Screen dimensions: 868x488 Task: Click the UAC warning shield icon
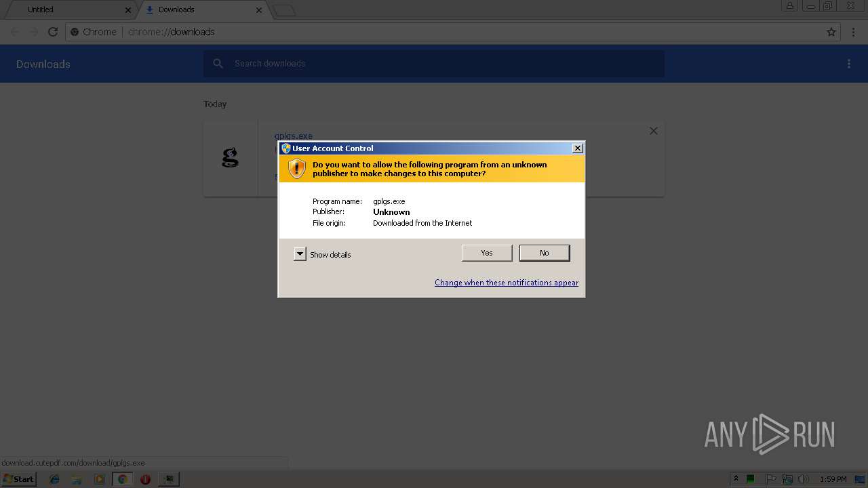pos(297,169)
